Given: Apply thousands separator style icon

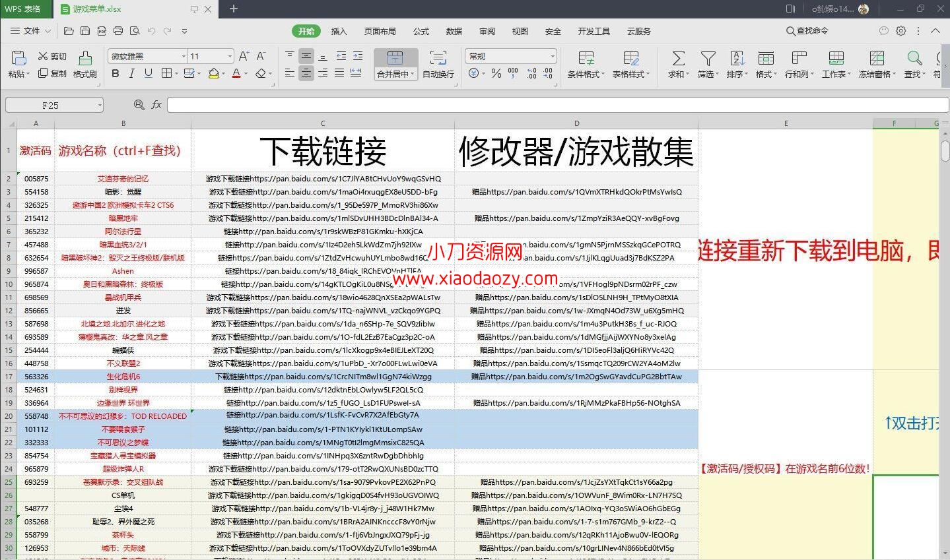Looking at the screenshot, I should pyautogui.click(x=514, y=73).
